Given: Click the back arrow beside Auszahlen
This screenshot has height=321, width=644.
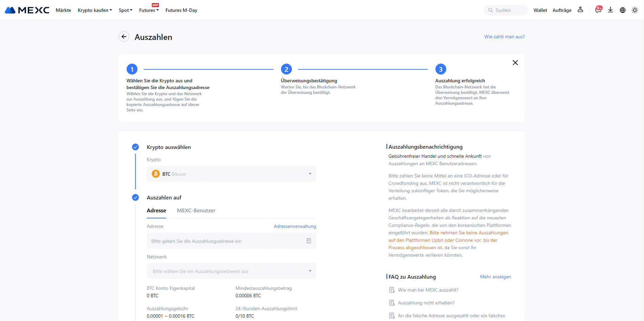Looking at the screenshot, I should pyautogui.click(x=124, y=37).
